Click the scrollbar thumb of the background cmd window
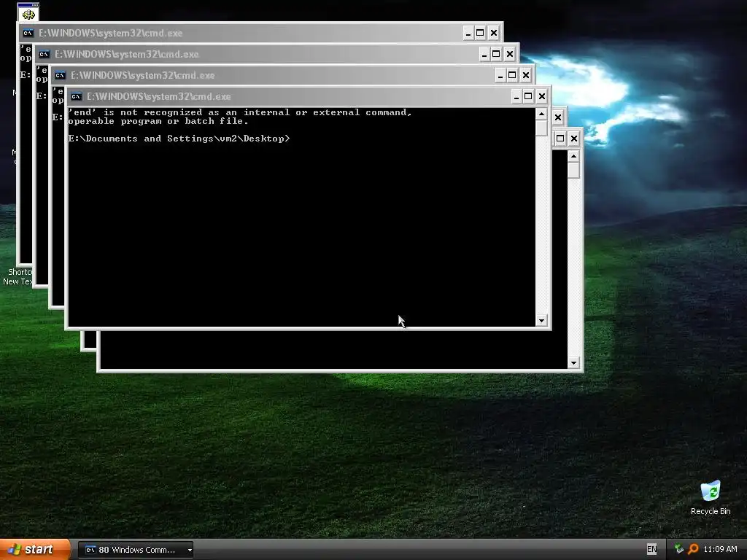 (573, 170)
